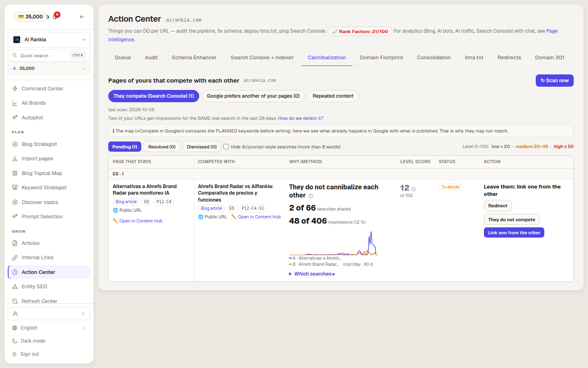Click the Dark mode moon icon
The width and height of the screenshot is (588, 368).
point(15,341)
